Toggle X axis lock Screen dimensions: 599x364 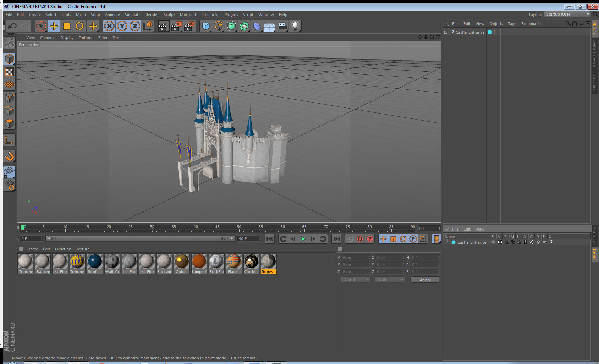[x=109, y=26]
